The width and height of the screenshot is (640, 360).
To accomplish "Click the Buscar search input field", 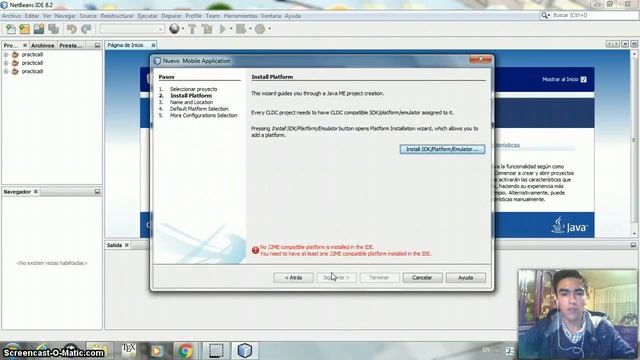I will pos(593,15).
